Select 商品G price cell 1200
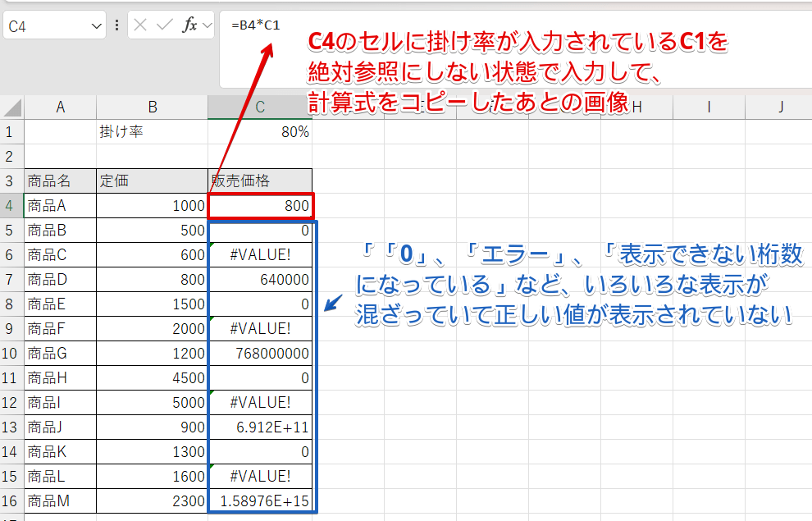Viewport: 812px width, 521px height. [x=153, y=353]
